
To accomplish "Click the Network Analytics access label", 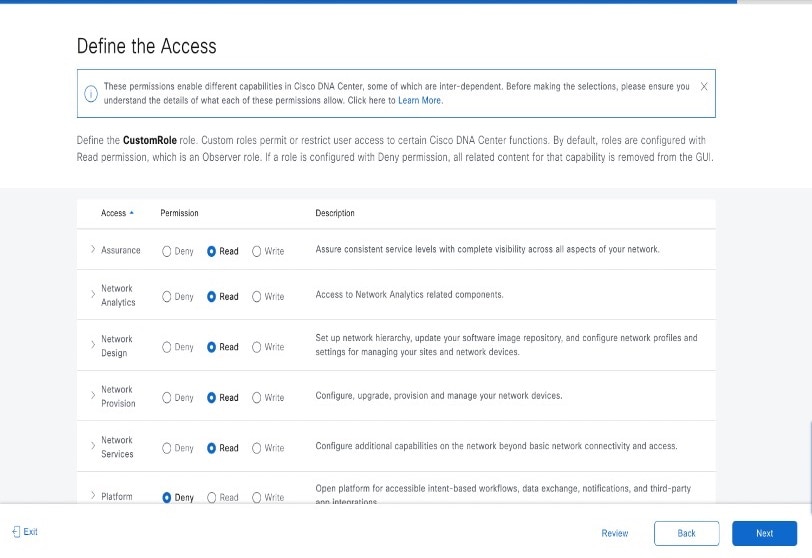I will pos(118,295).
